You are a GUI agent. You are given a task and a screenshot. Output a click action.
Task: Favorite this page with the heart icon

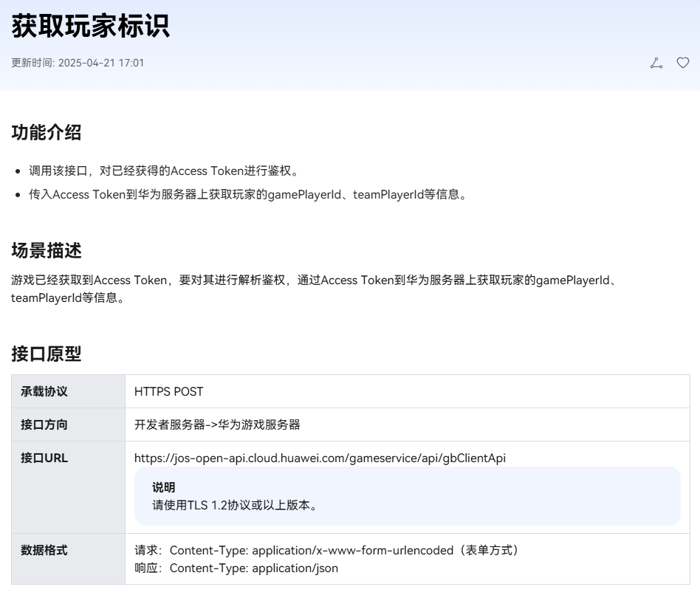tap(682, 63)
